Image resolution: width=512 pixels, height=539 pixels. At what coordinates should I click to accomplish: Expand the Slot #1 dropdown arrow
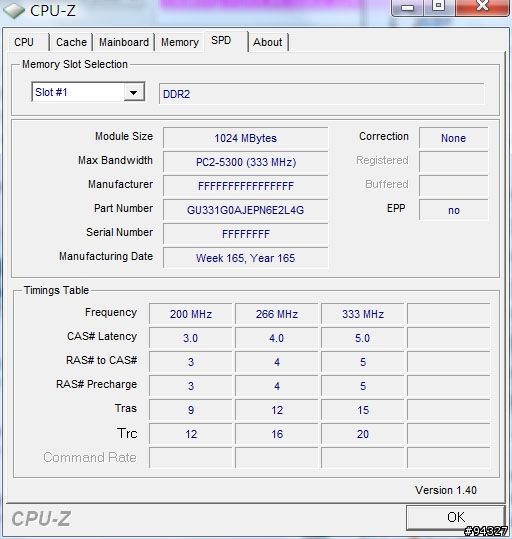click(x=134, y=92)
